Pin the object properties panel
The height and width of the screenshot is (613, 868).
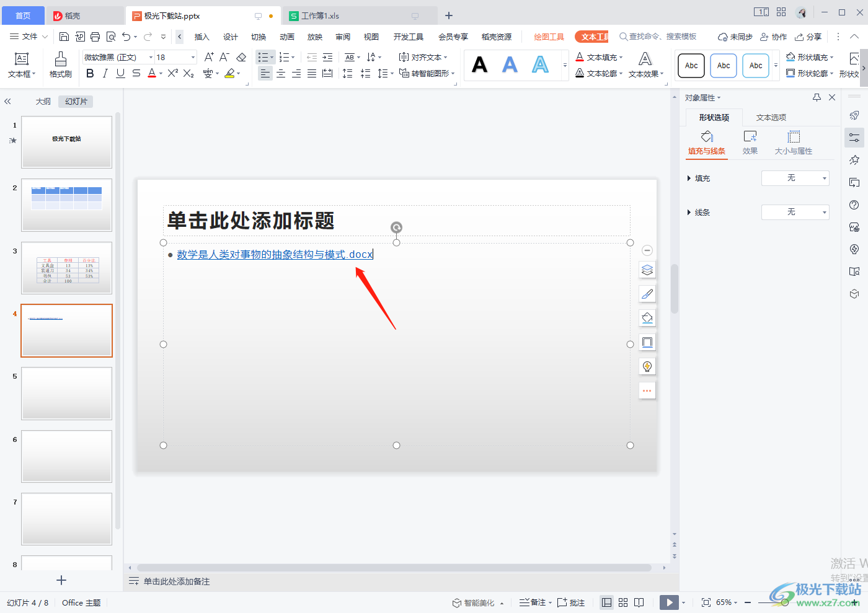817,97
